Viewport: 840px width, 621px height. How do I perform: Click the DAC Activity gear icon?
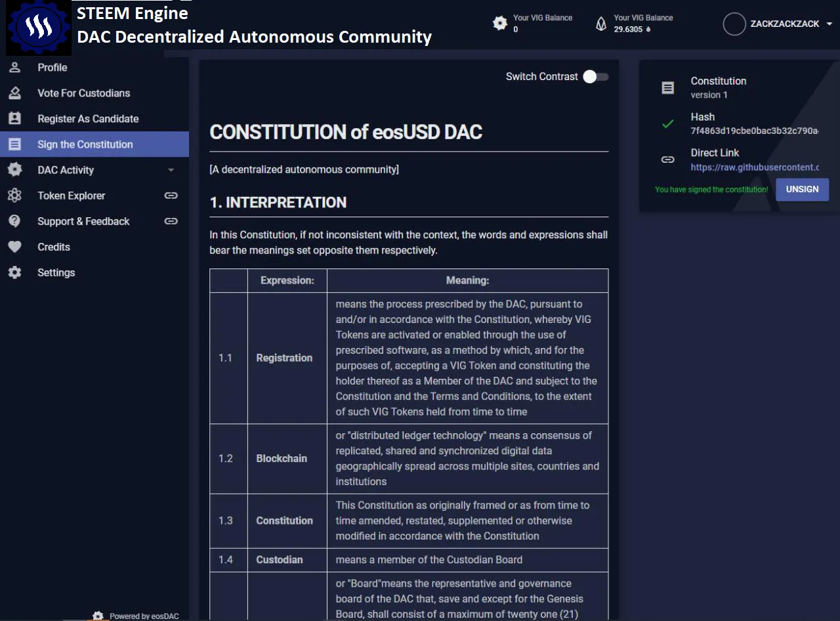tap(14, 170)
